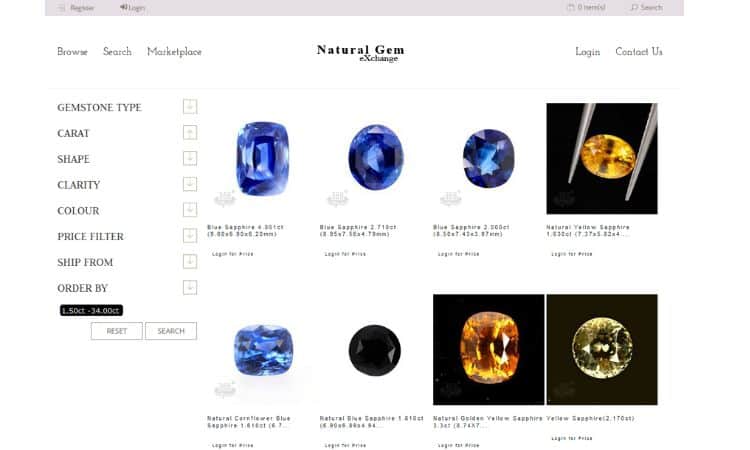Expand the Shape filter

(190, 158)
